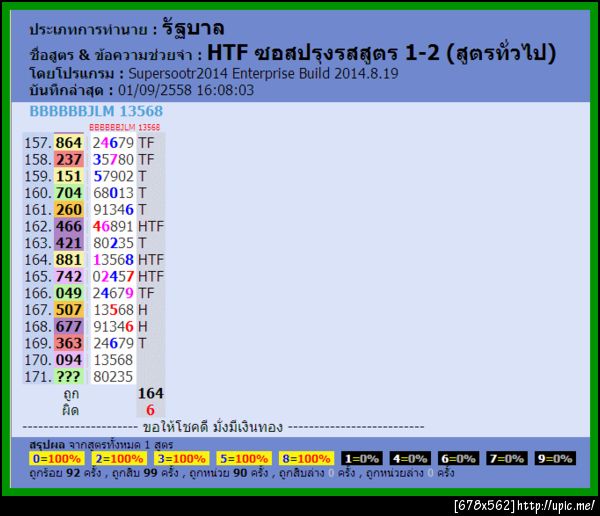Click the prediction type 'รัฐบาล'
The image size is (600, 516).
194,28
